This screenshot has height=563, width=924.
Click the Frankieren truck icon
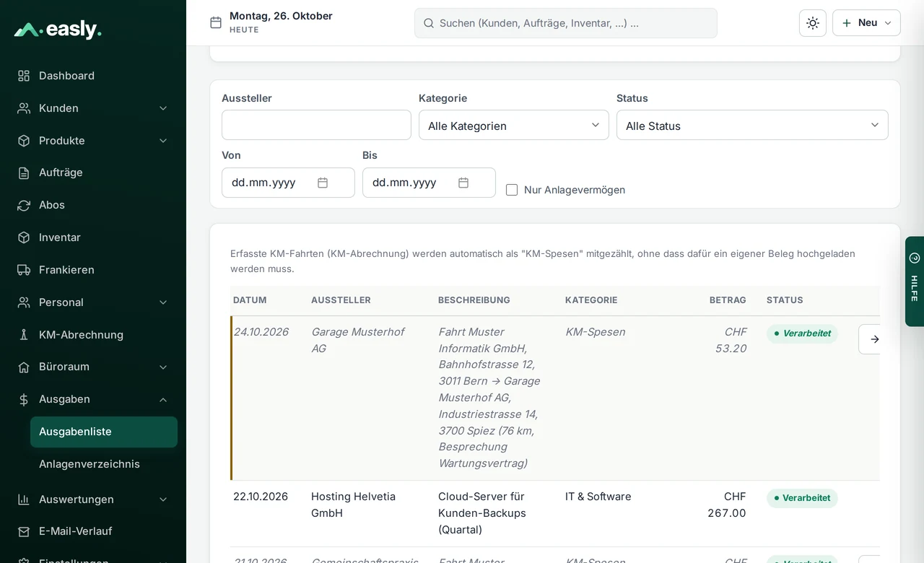point(24,270)
